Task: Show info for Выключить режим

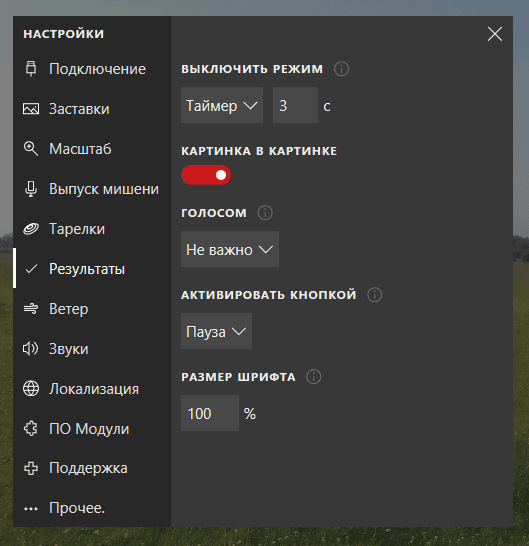Action: coord(341,69)
